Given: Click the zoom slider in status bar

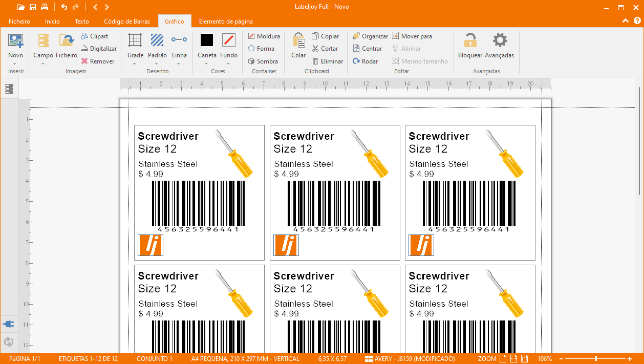Looking at the screenshot, I should click(x=595, y=359).
